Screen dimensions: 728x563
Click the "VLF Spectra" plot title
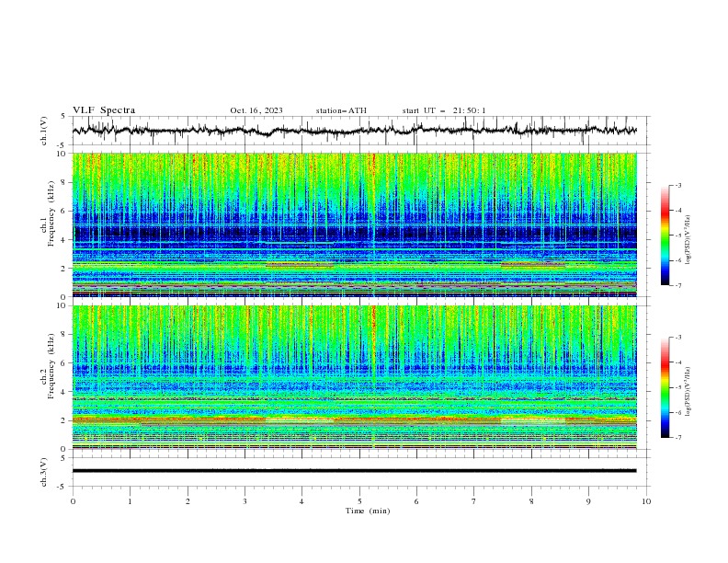[104, 110]
